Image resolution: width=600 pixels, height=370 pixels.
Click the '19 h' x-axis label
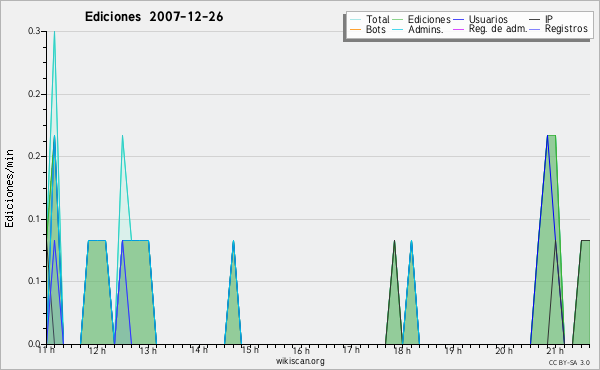coord(453,350)
